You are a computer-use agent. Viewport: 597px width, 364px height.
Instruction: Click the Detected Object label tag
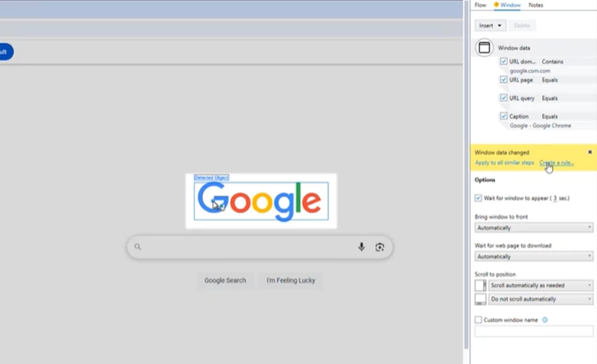[212, 178]
